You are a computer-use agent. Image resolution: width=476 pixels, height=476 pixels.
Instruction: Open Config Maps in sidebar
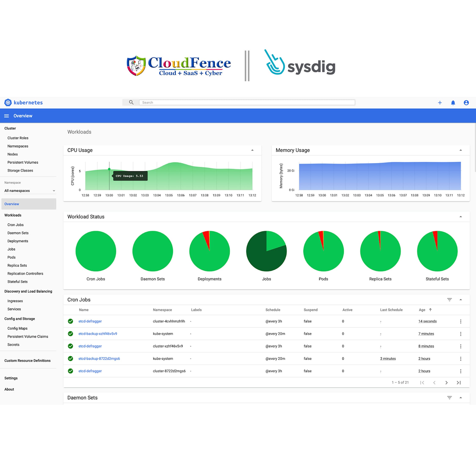pos(18,328)
